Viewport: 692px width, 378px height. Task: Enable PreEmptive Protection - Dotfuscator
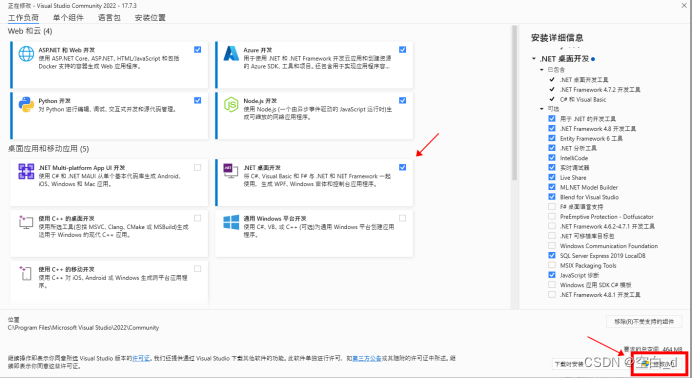[x=552, y=216]
